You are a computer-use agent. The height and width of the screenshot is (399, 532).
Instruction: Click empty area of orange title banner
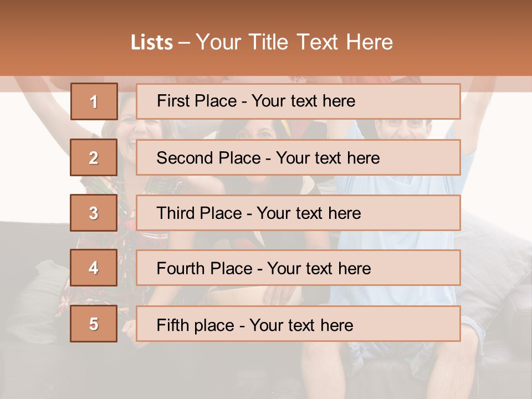(471, 39)
